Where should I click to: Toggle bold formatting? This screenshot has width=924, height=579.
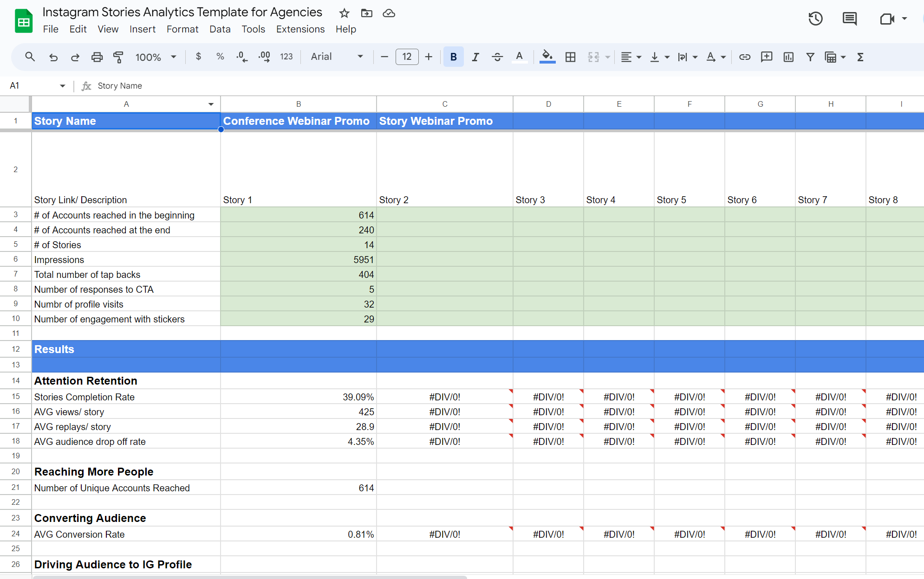click(453, 57)
